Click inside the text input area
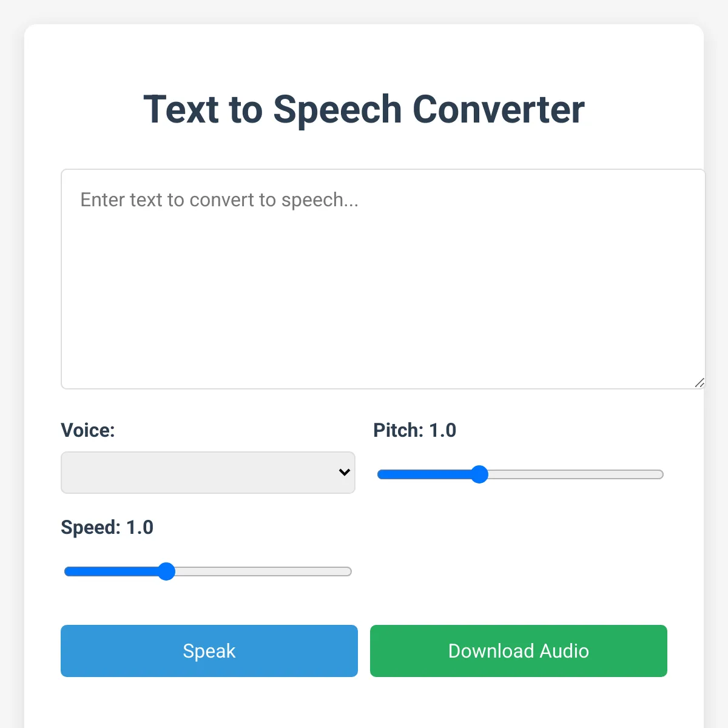The image size is (728, 728). (383, 279)
